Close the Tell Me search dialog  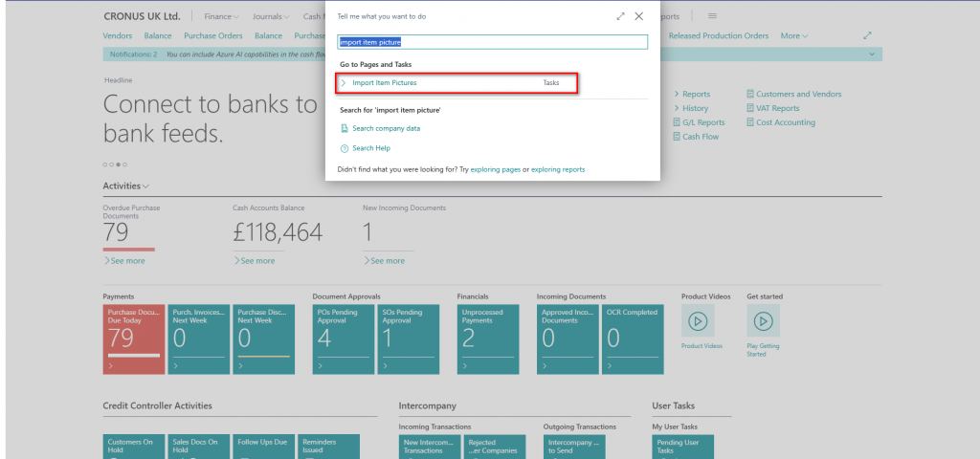click(639, 16)
